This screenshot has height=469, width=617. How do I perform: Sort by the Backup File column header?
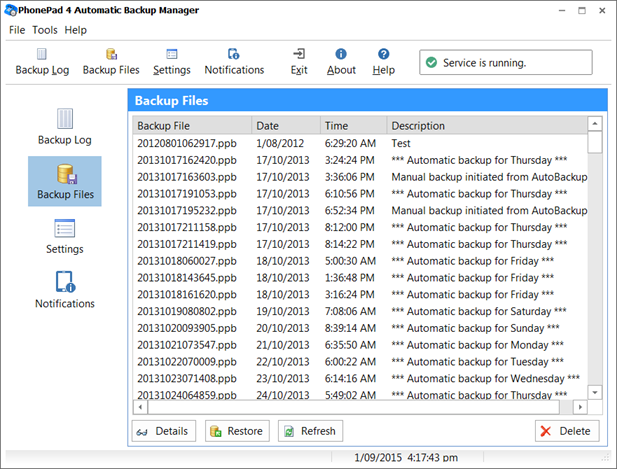(192, 126)
